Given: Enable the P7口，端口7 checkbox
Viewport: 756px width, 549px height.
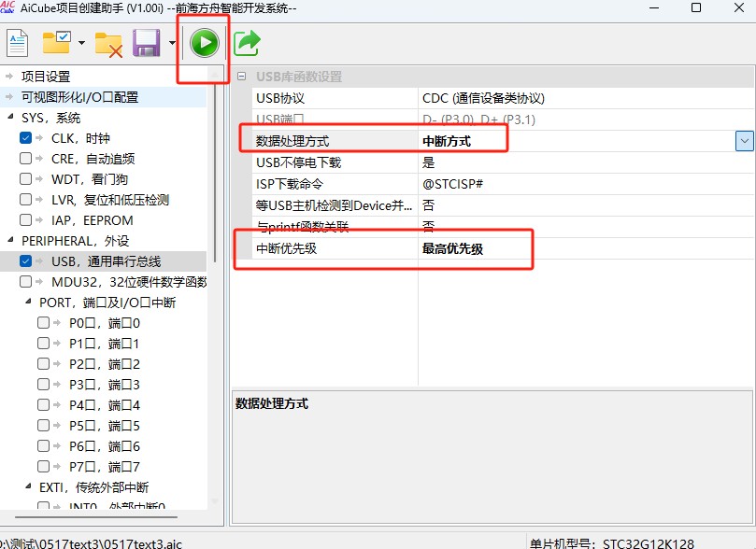Looking at the screenshot, I should coord(43,466).
